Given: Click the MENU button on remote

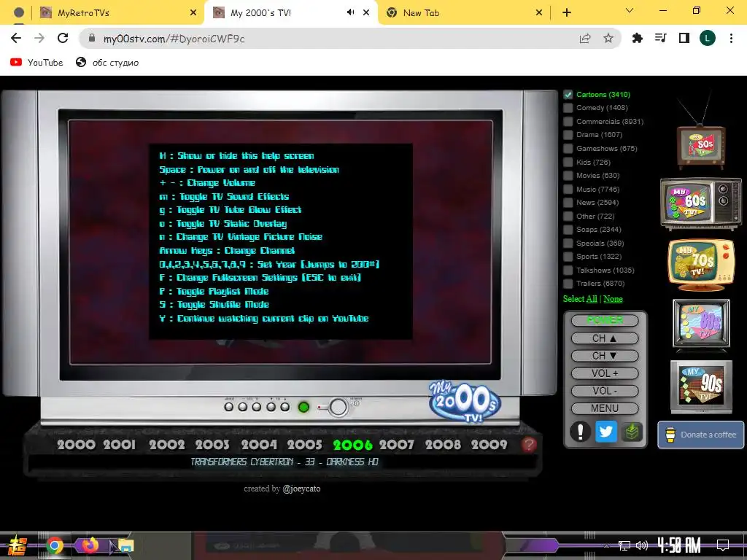Looking at the screenshot, I should click(605, 408).
